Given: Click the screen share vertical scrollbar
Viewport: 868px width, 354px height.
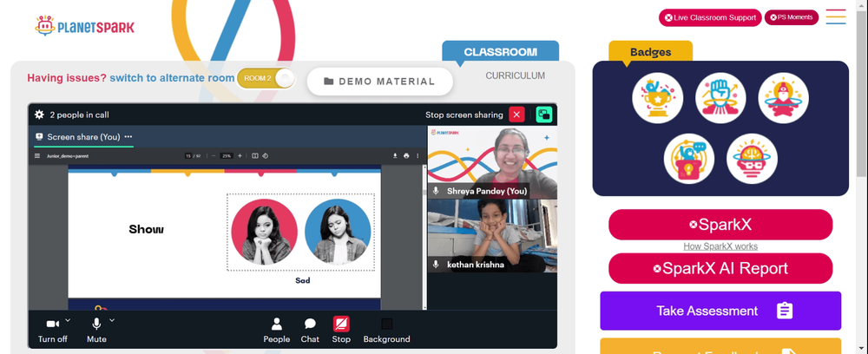Looking at the screenshot, I should coord(424,238).
